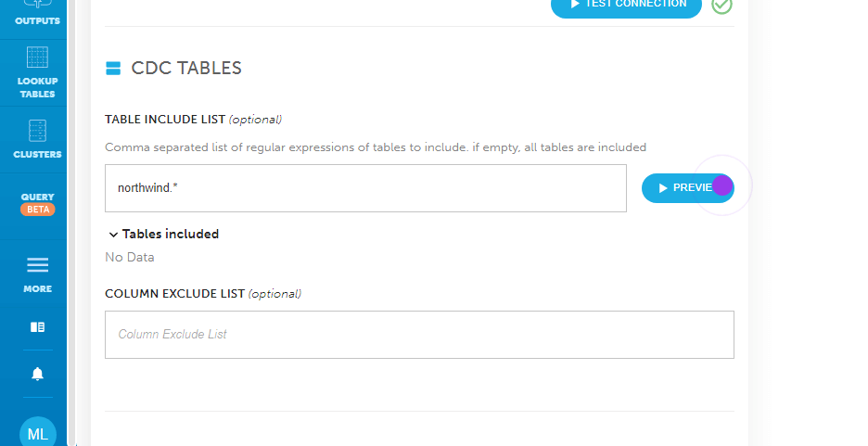Open the documentation book icon
This screenshot has height=446, width=868.
pos(38,327)
